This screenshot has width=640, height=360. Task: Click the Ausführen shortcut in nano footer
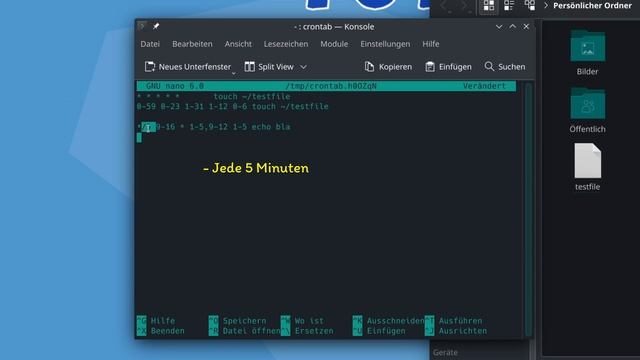point(453,321)
